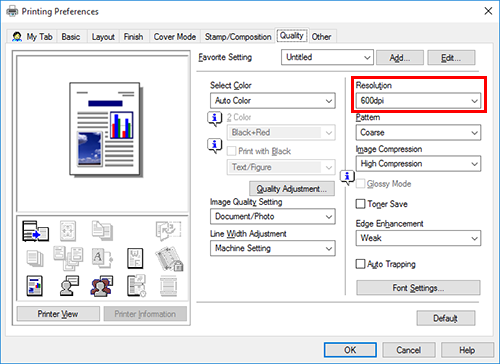
Task: Click the paper tray output icon with blue arrow
Action: [35, 231]
